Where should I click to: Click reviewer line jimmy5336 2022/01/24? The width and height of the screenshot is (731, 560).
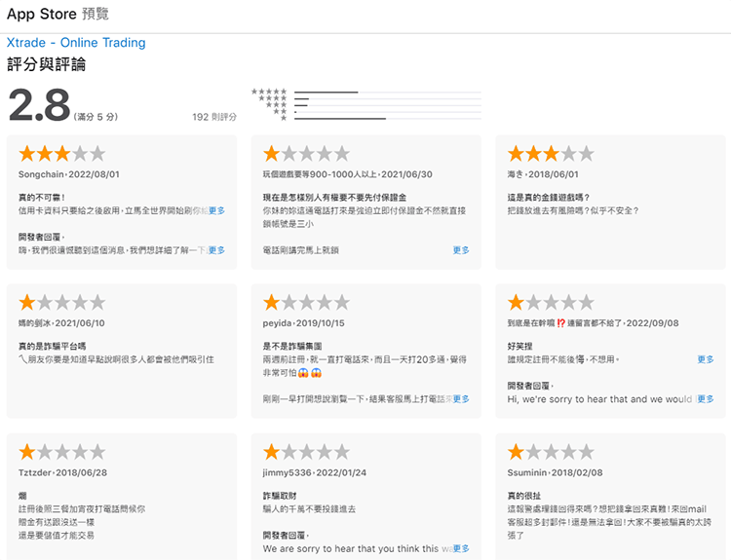coord(315,473)
